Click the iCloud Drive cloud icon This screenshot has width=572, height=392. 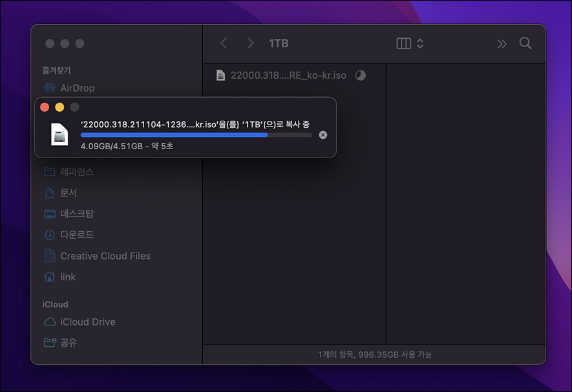(50, 322)
